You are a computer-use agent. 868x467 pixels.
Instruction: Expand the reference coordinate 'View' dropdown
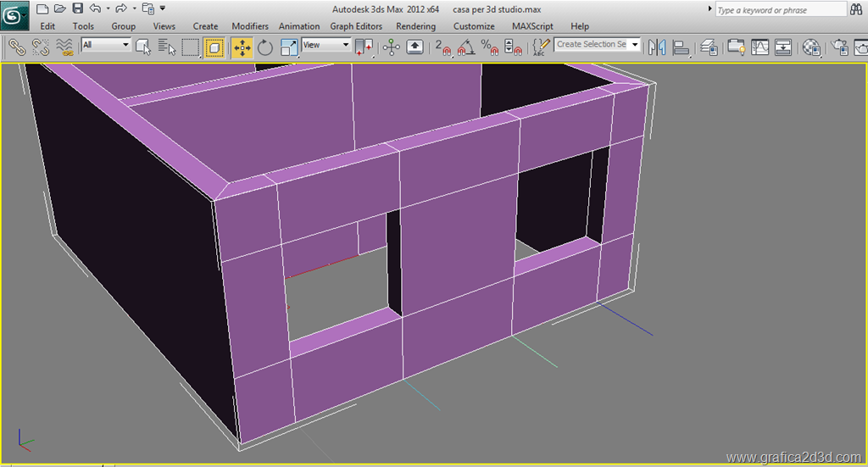pos(326,45)
